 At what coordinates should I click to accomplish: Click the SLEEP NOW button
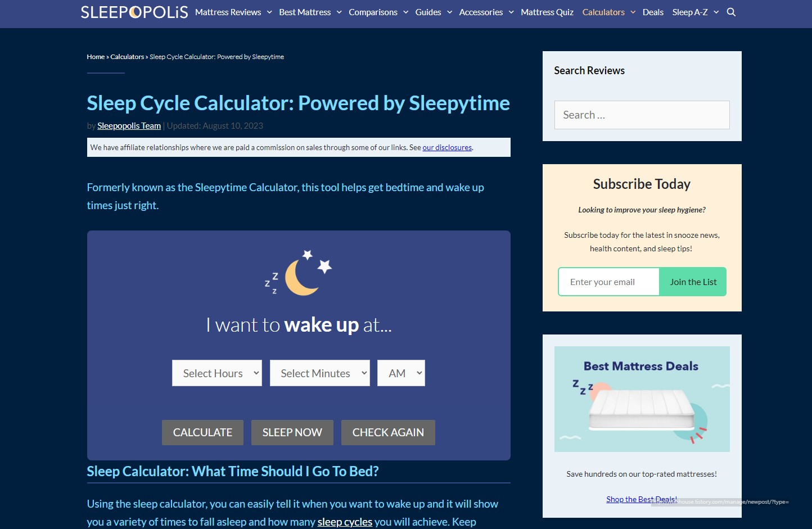click(292, 432)
